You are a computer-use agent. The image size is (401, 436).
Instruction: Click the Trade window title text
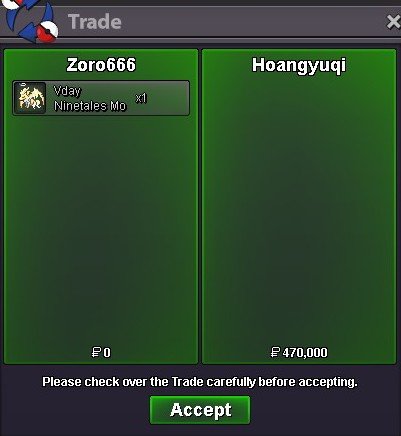coord(95,22)
